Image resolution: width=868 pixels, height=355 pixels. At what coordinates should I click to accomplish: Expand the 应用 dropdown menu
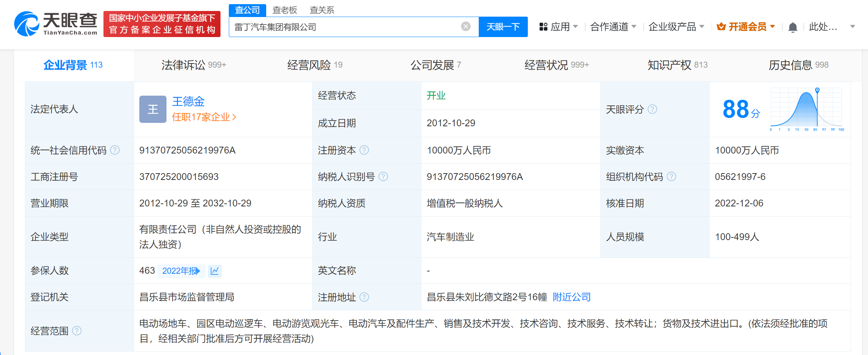click(x=559, y=27)
